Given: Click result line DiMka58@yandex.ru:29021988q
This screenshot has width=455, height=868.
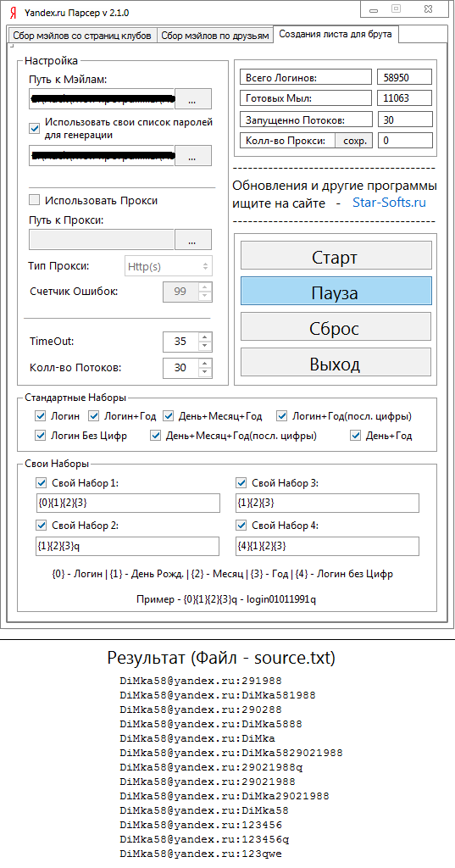Looking at the screenshot, I should click(211, 768).
